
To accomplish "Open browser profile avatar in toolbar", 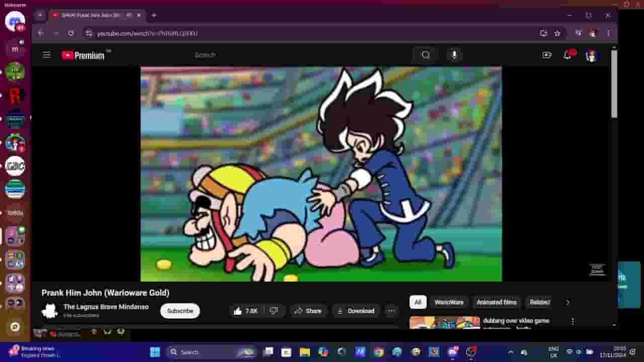I will [593, 33].
